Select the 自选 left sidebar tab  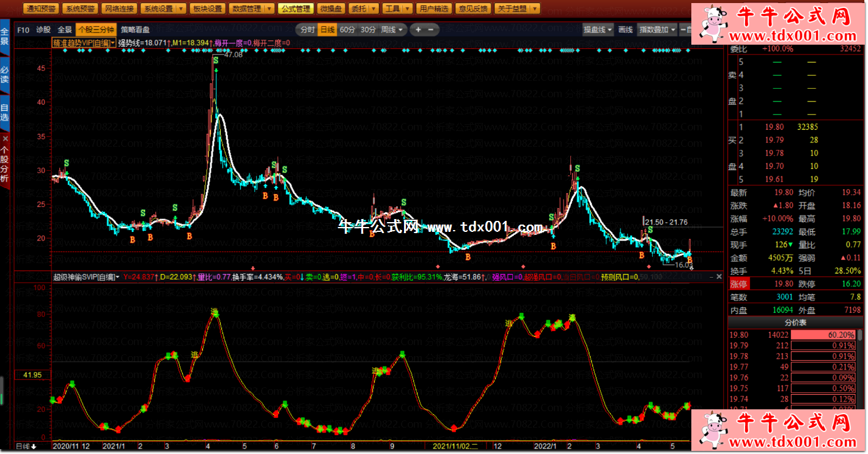[x=5, y=113]
